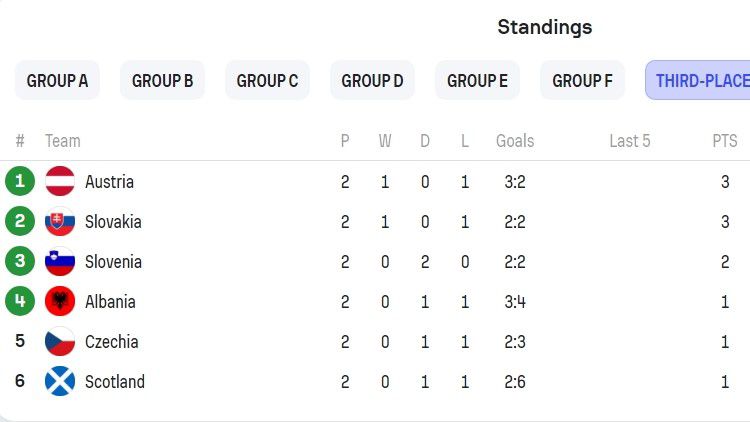
Task: View the Group F tab
Action: click(x=583, y=80)
